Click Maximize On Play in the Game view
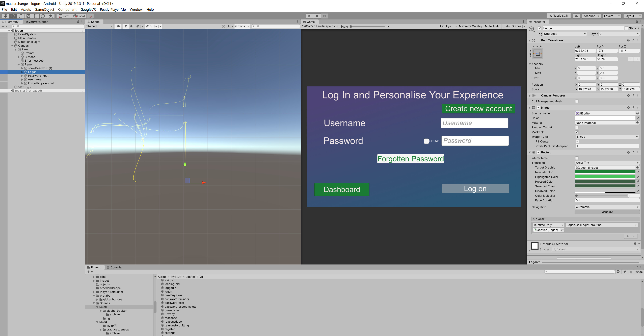The width and height of the screenshot is (644, 336). click(x=471, y=26)
